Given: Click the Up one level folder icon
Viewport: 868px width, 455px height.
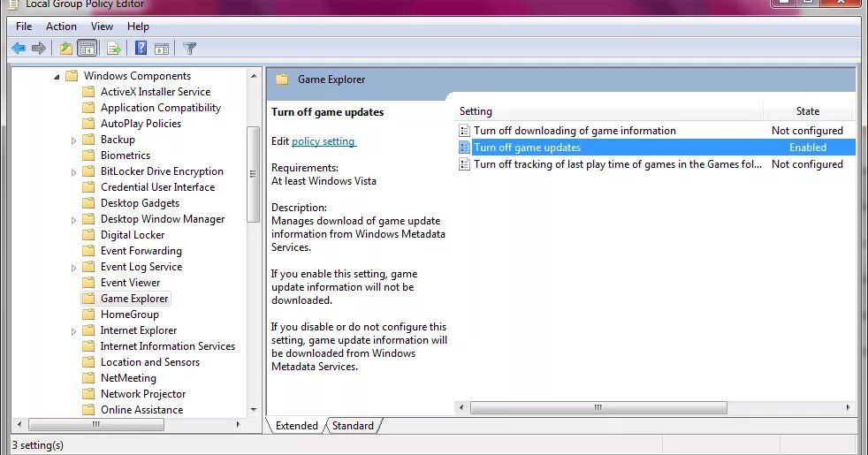Looking at the screenshot, I should (x=66, y=49).
